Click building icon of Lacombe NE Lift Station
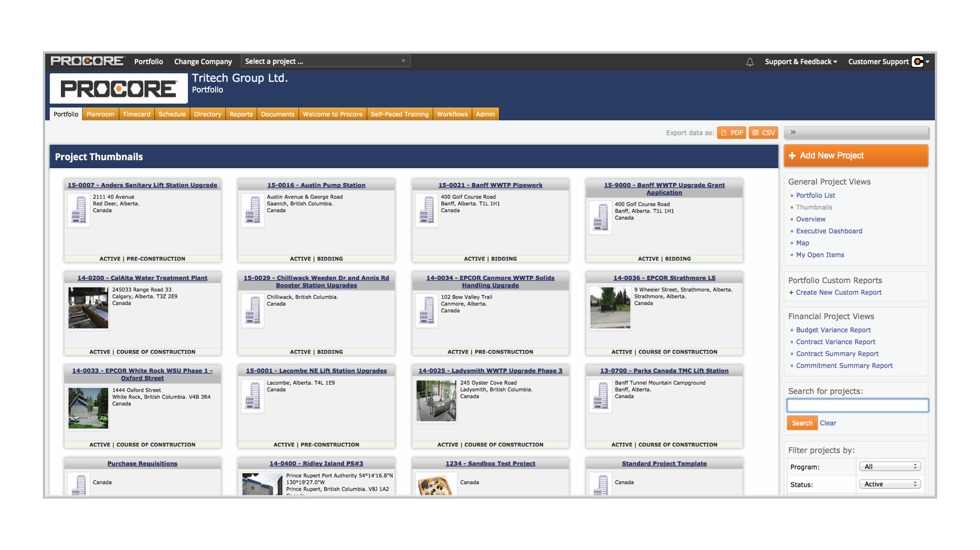Image resolution: width=980 pixels, height=550 pixels. 253,396
